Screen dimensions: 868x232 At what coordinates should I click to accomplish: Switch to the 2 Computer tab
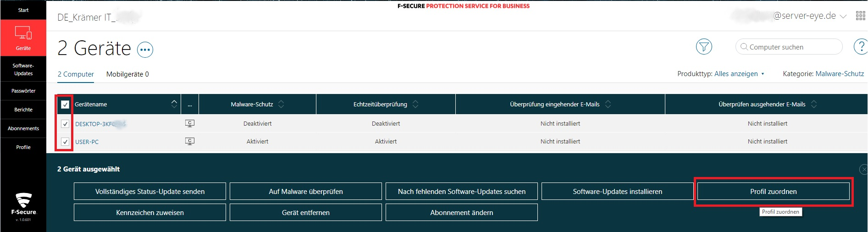(x=76, y=74)
